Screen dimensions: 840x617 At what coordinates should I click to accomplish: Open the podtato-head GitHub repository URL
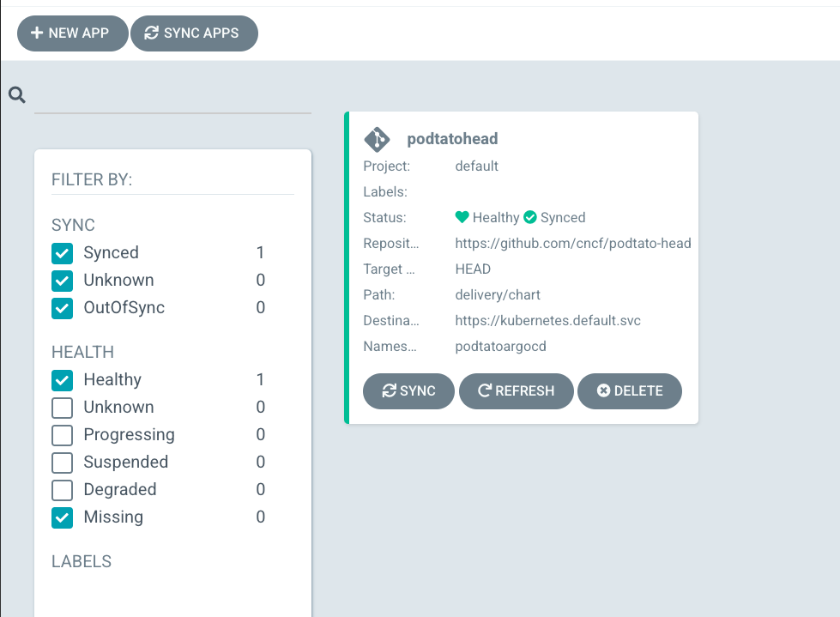[572, 243]
